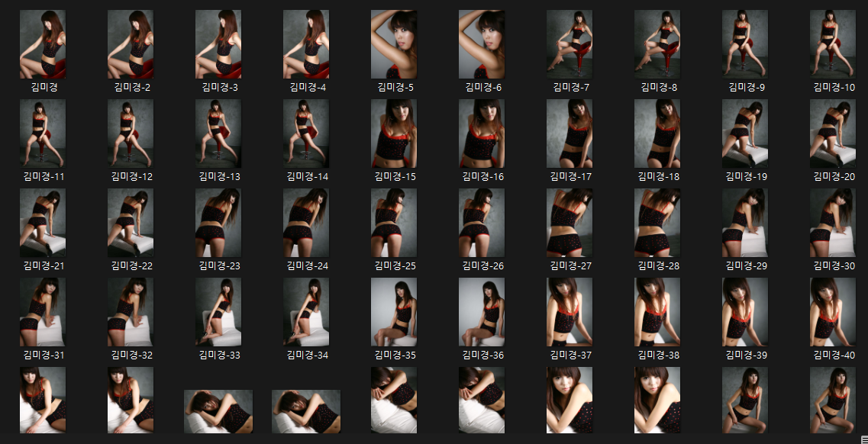Select the thumbnail 김미경-22
Image resolution: width=868 pixels, height=444 pixels.
tap(130, 220)
